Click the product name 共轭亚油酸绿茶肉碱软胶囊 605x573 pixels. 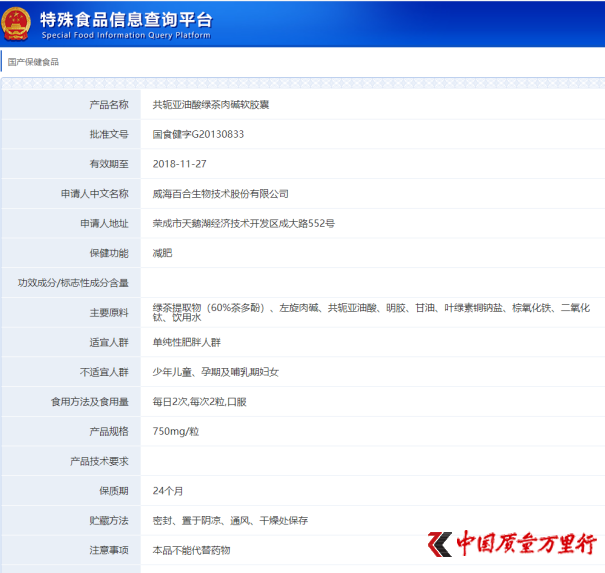pos(211,105)
